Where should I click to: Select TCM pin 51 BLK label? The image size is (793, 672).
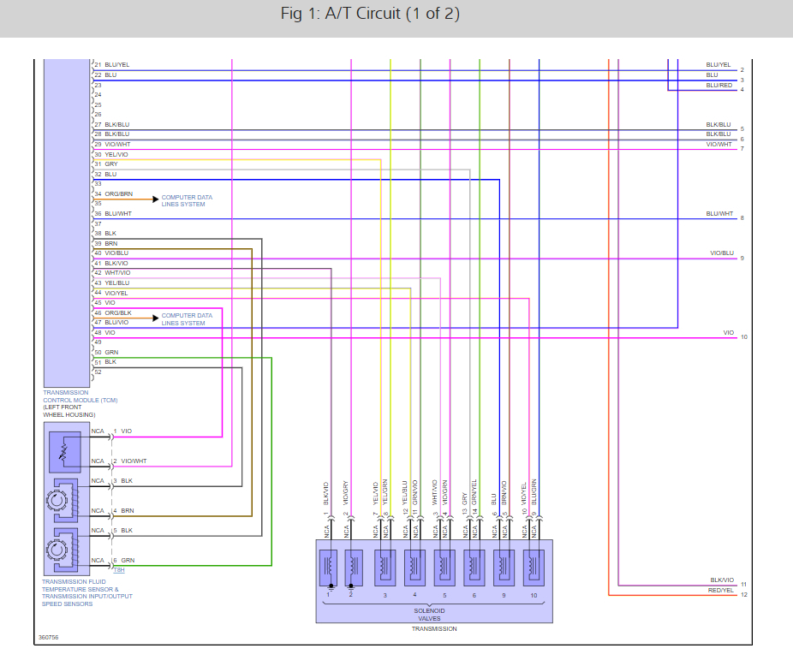coord(105,362)
